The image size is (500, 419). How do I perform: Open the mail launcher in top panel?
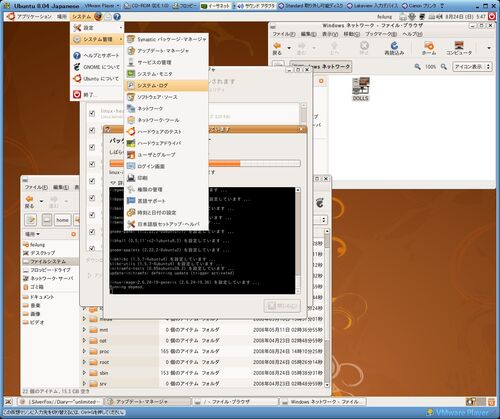[108, 17]
